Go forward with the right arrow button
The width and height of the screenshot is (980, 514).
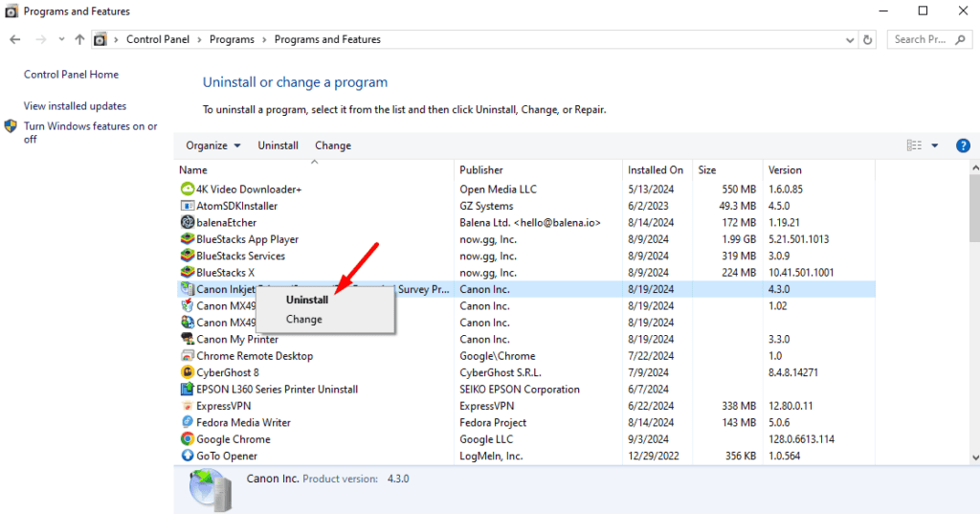(41, 39)
